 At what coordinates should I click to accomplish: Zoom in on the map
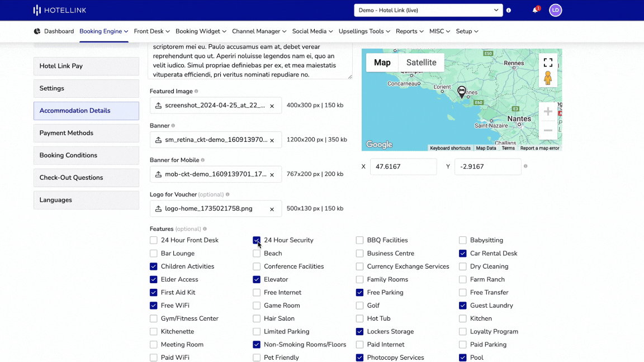click(x=548, y=111)
